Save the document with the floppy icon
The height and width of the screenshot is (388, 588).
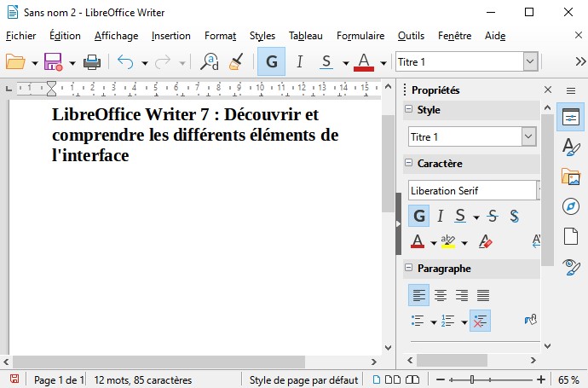point(53,62)
